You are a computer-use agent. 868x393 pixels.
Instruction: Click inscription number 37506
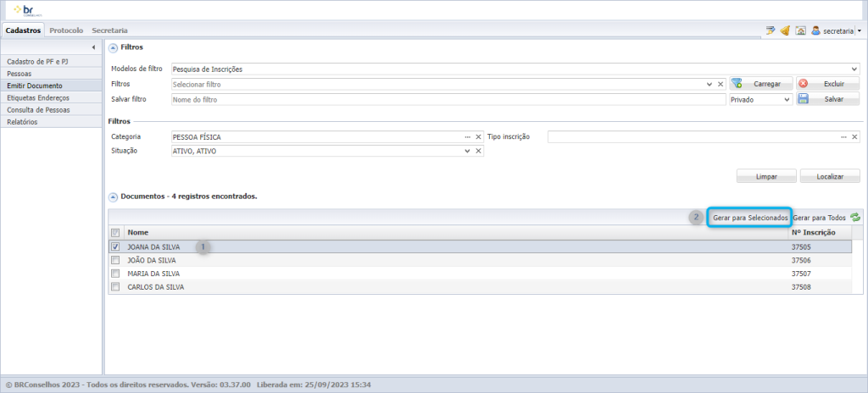pyautogui.click(x=802, y=260)
